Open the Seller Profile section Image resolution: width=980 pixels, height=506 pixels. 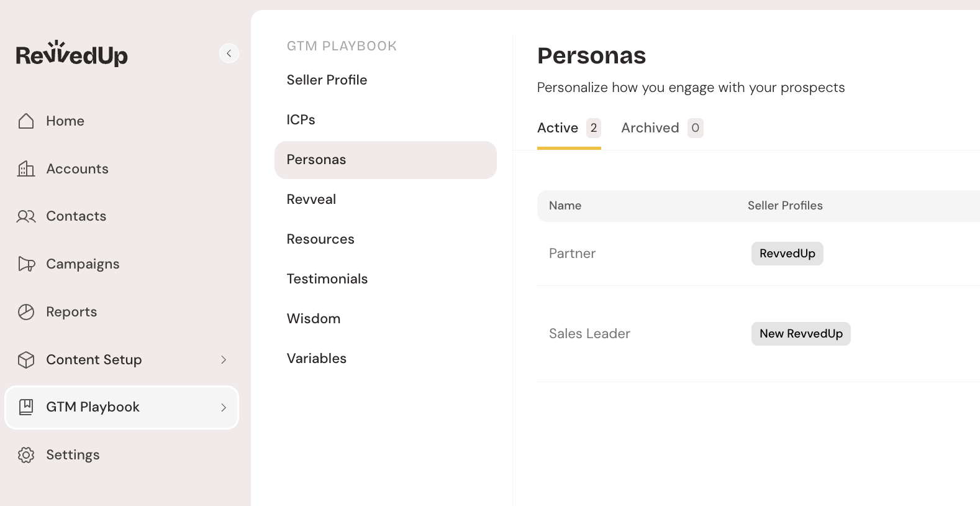pyautogui.click(x=327, y=80)
